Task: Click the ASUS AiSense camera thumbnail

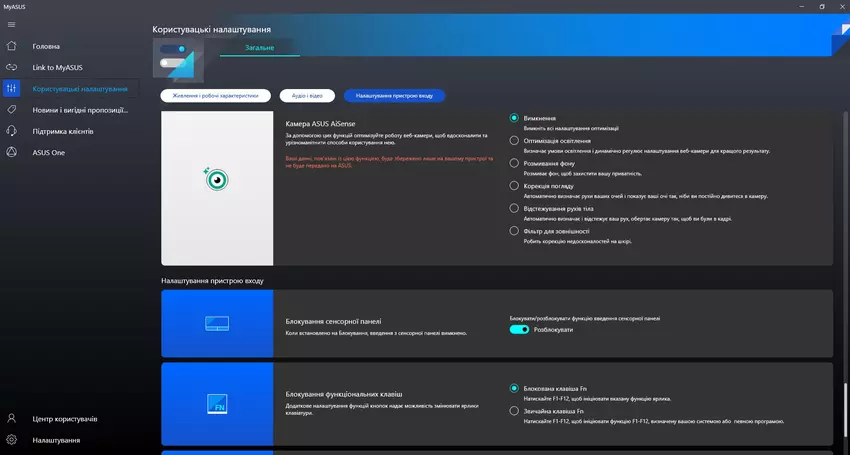Action: pyautogui.click(x=217, y=180)
